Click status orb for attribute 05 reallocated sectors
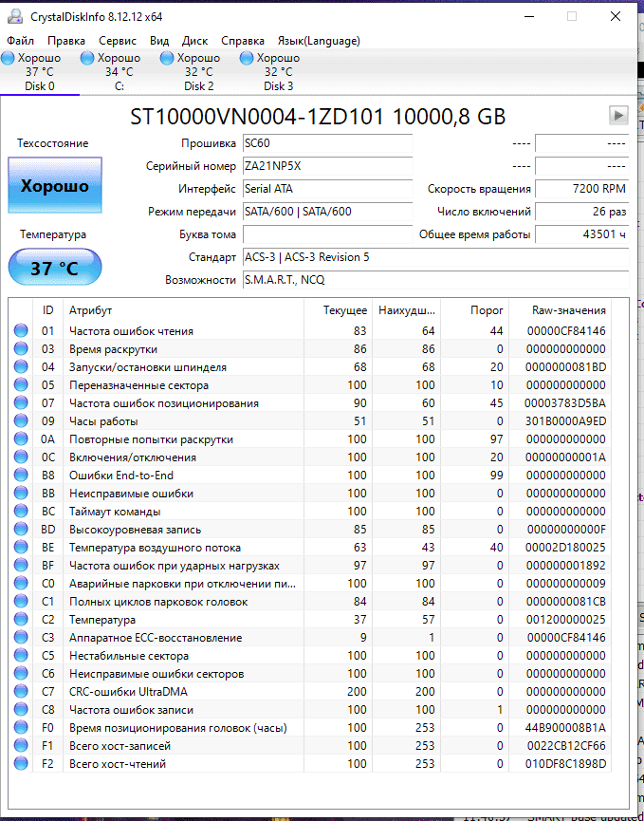Image resolution: width=644 pixels, height=821 pixels. point(21,385)
